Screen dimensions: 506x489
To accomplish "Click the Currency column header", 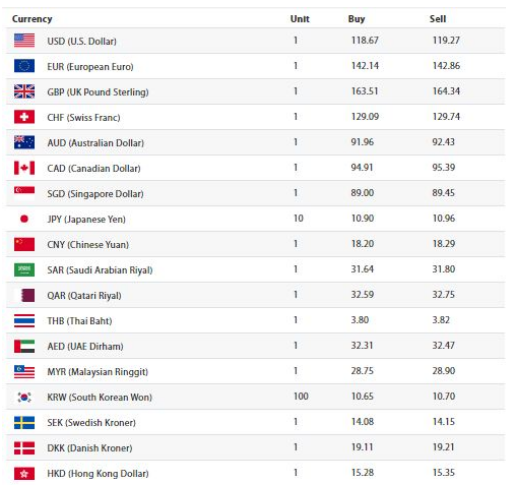I will pyautogui.click(x=32, y=19).
